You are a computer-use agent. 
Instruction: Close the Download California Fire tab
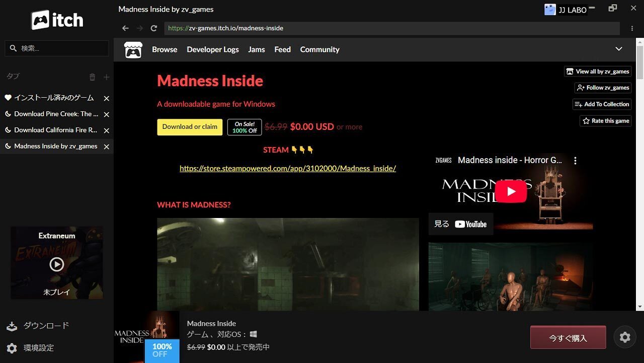(x=106, y=131)
